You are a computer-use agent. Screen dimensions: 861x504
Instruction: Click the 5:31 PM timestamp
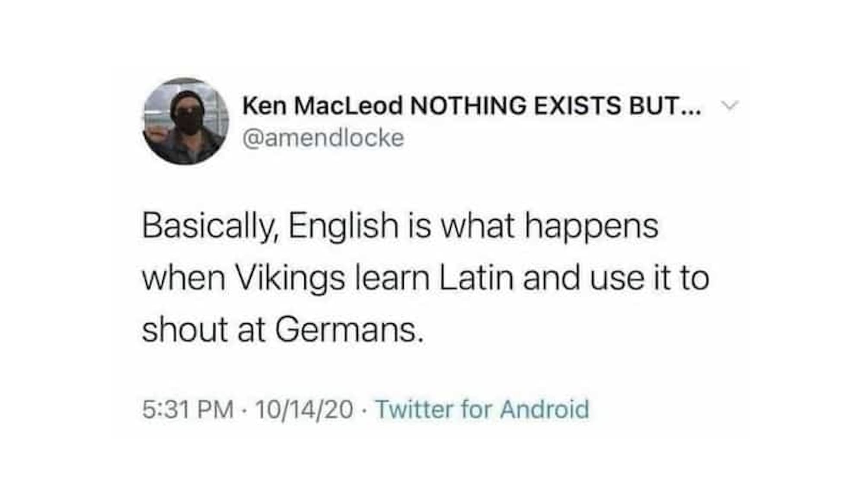(x=188, y=409)
